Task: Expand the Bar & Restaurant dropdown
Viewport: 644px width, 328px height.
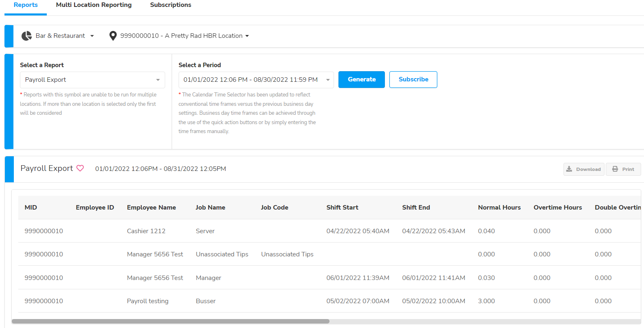Action: [x=92, y=36]
